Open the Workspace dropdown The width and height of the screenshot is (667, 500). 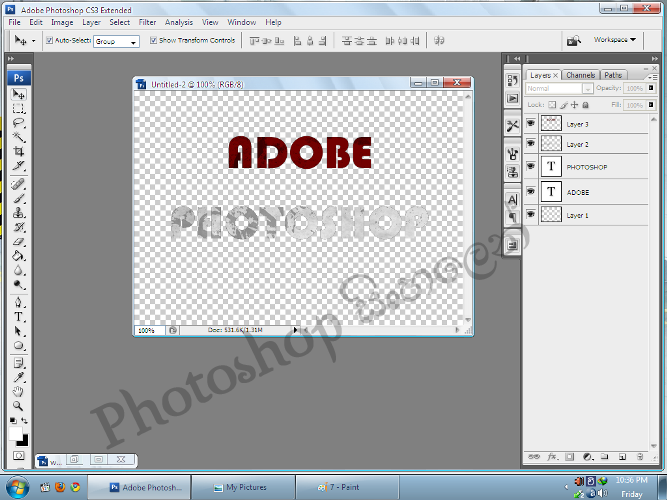(615, 40)
